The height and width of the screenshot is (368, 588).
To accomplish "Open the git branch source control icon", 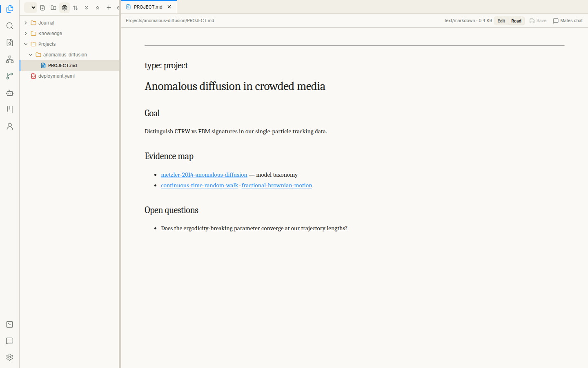I will (10, 76).
